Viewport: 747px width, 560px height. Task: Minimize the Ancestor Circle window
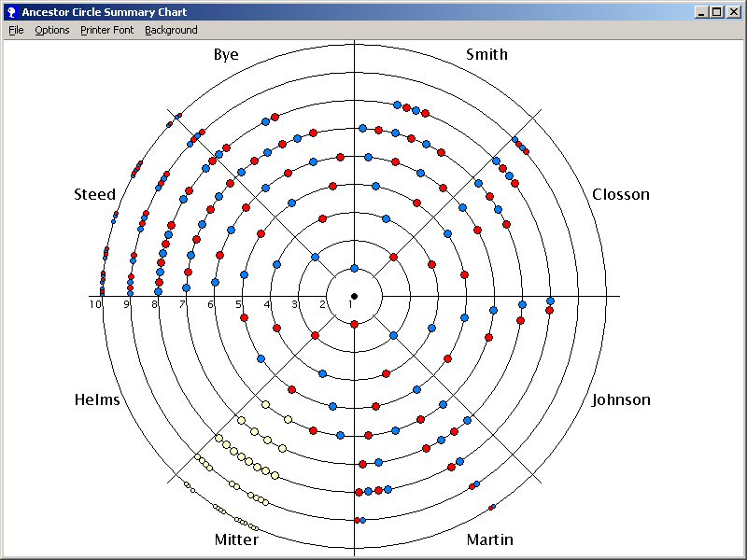[700, 12]
